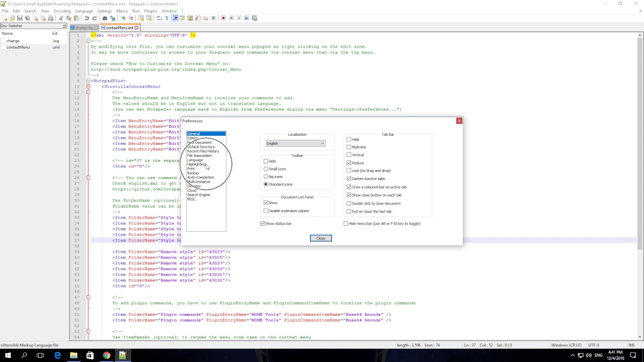Select contextMenu in Doc Switcher

pyautogui.click(x=18, y=47)
